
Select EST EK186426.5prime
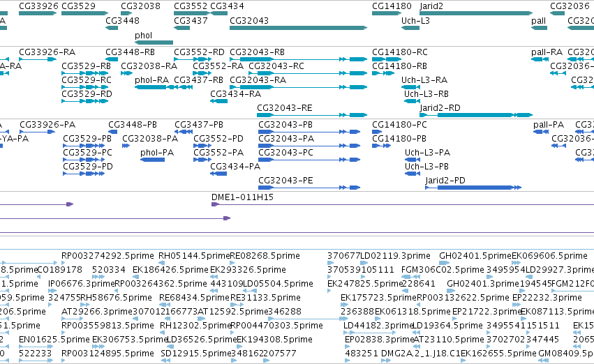pyautogui.click(x=170, y=270)
